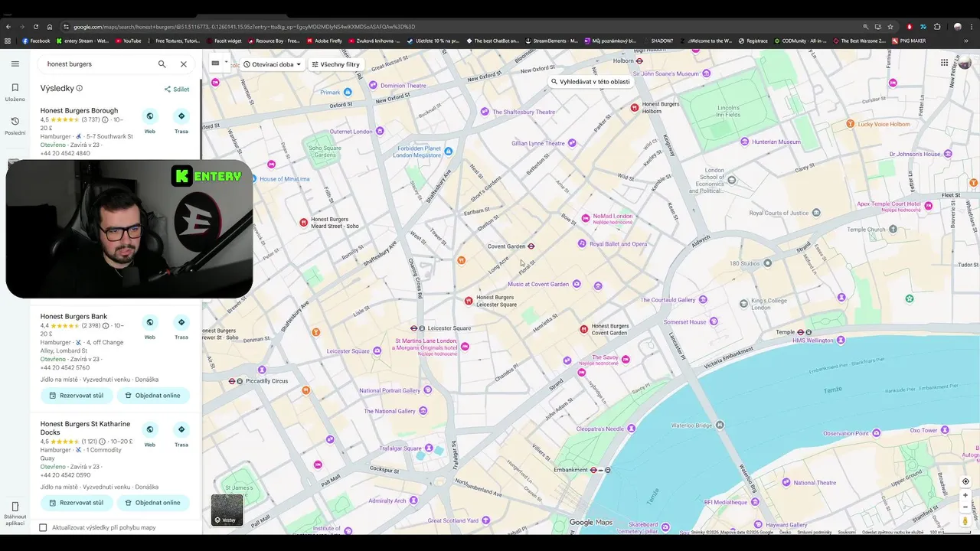Enable Aktualizovat výsledky při pohybu mapy checkbox
This screenshot has width=980, height=551.
43,527
